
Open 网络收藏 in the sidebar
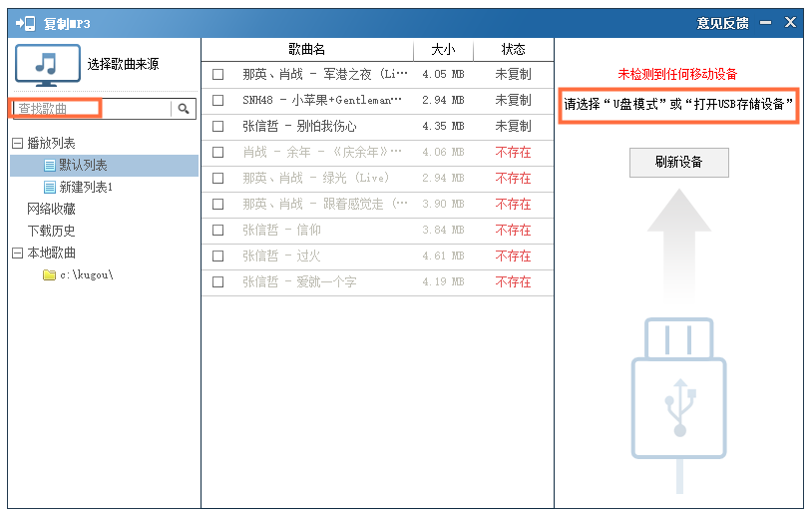pos(51,209)
